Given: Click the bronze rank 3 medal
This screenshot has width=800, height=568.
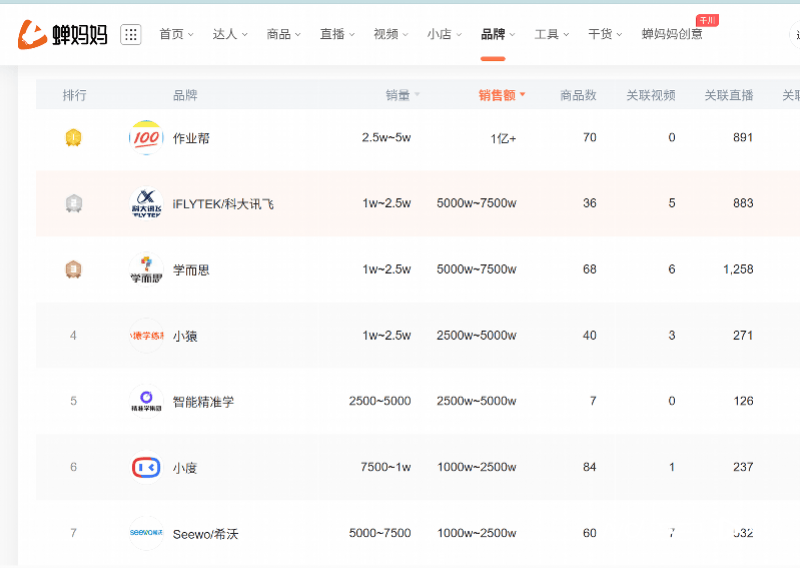Looking at the screenshot, I should [73, 269].
